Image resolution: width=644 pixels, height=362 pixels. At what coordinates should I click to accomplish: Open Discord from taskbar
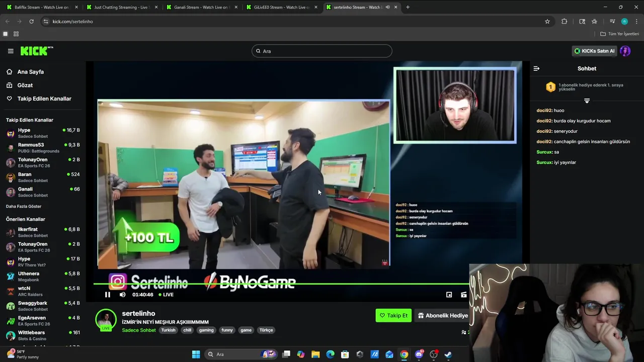[419, 354]
